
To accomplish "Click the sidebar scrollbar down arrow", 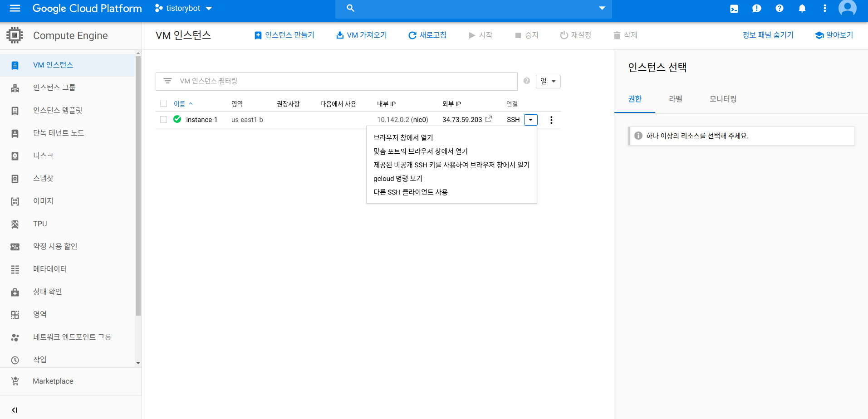I will (x=138, y=363).
